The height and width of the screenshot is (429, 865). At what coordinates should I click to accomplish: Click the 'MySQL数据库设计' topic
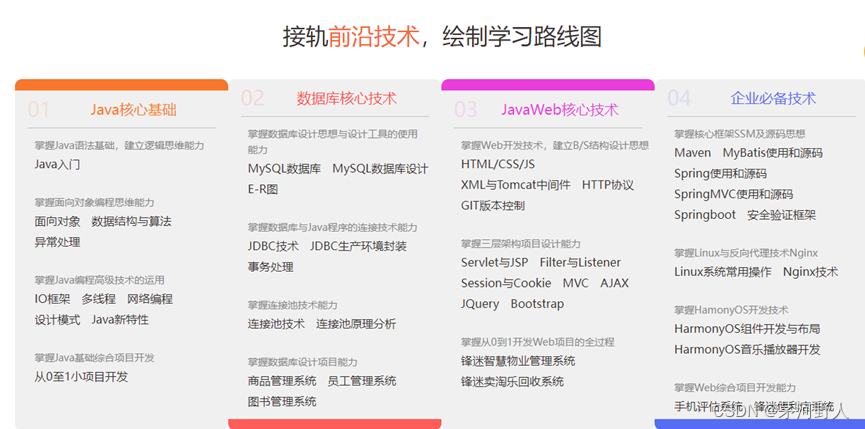click(x=380, y=169)
